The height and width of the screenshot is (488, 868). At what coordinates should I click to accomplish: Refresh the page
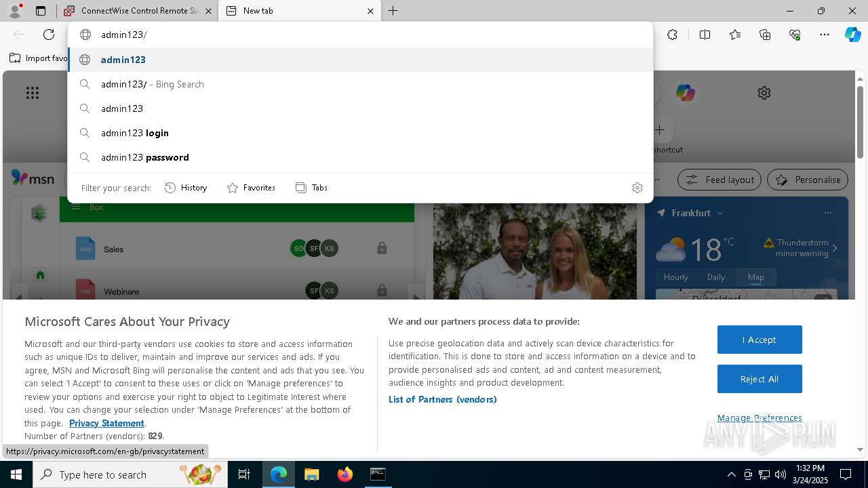point(49,35)
